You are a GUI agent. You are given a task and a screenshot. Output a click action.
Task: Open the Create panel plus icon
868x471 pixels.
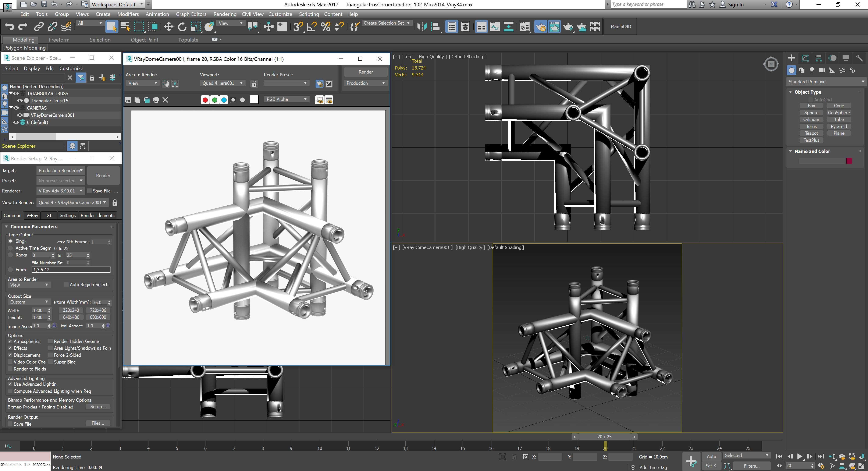pos(791,58)
